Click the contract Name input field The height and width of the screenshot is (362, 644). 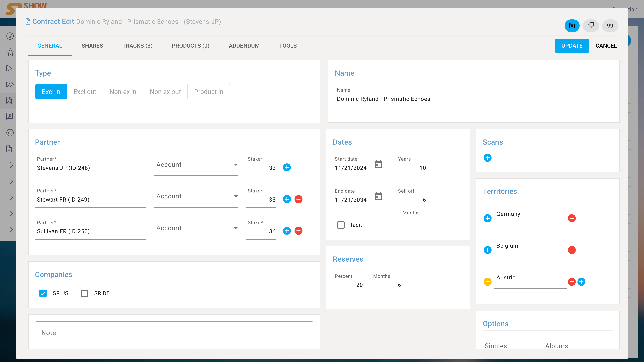click(474, 99)
